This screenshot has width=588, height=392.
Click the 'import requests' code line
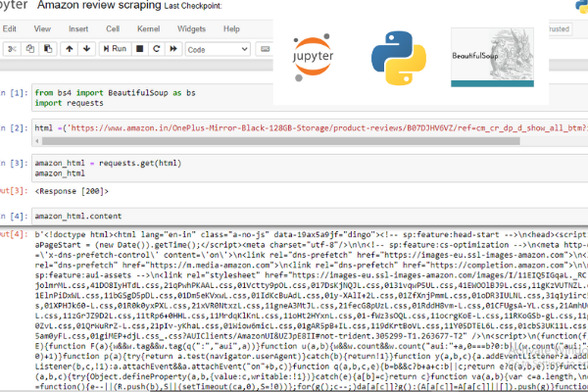[69, 103]
